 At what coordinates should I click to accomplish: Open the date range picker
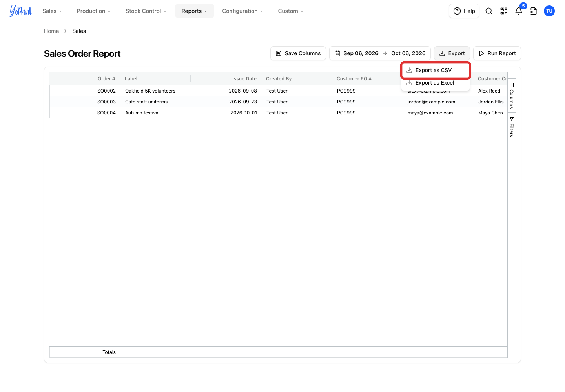click(x=380, y=53)
